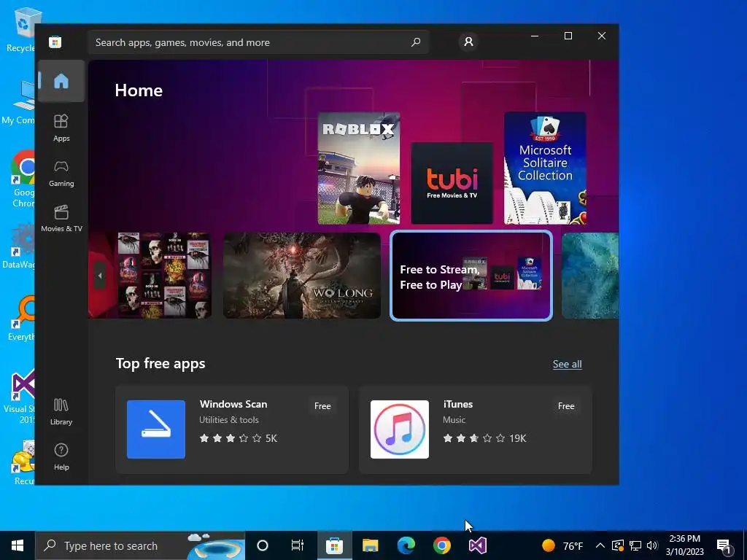Open the notification center icon
Viewport: 747px width, 560px height.
tap(724, 546)
